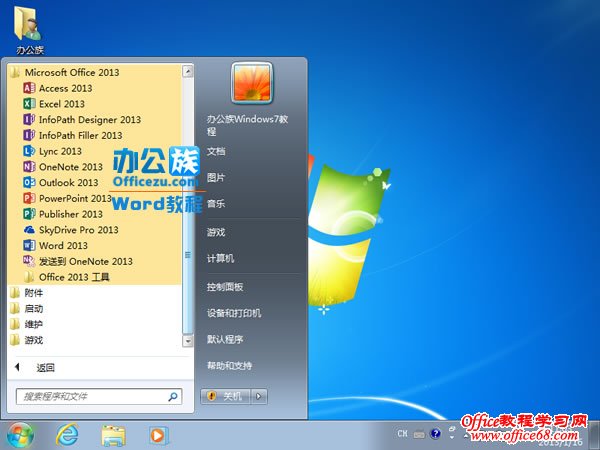Screen dimensions: 600x450
Task: Open 计算机 in the right pane
Action: coord(220,259)
